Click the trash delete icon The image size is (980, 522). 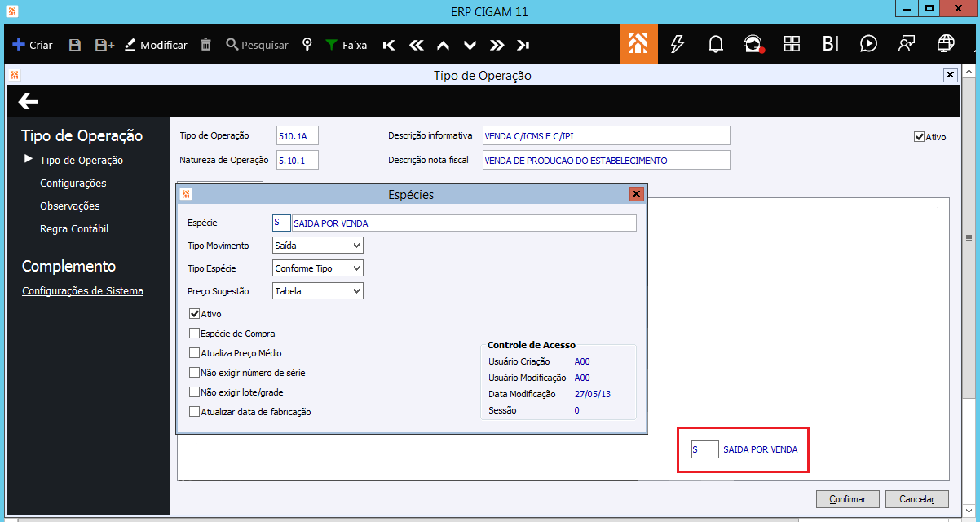pyautogui.click(x=206, y=45)
